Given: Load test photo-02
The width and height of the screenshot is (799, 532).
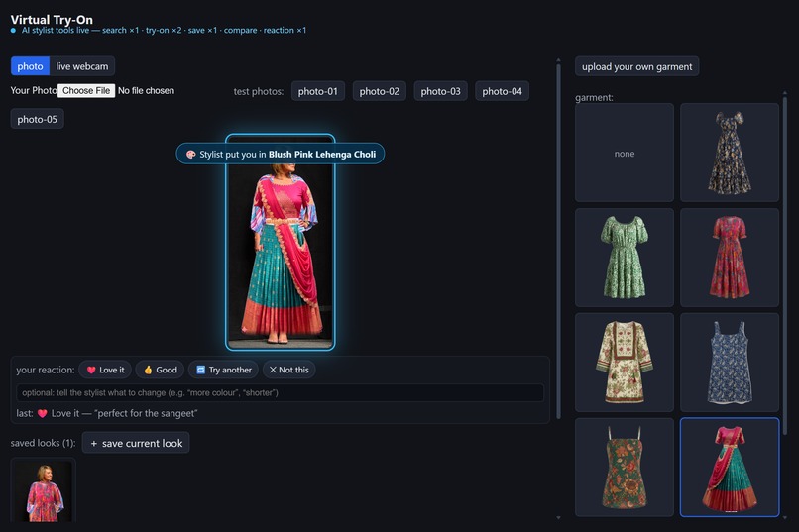Looking at the screenshot, I should click(x=379, y=91).
